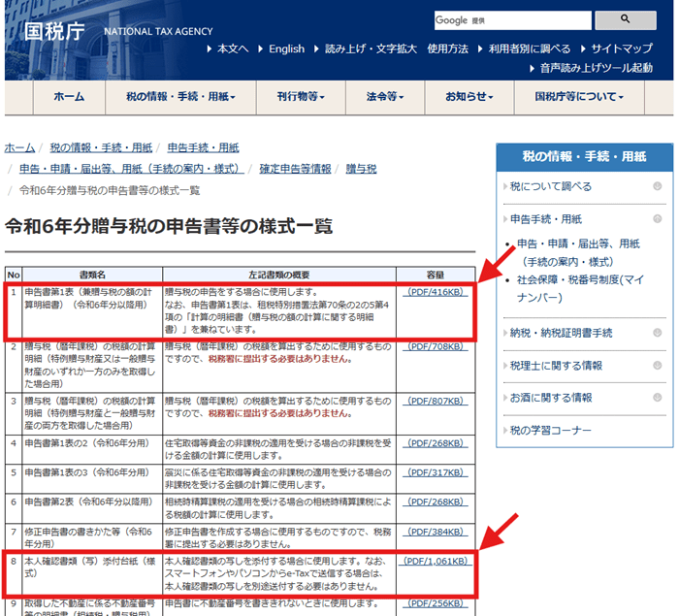
Task: Open sidebar 税理士に関する情報 item
Action: coord(556,366)
